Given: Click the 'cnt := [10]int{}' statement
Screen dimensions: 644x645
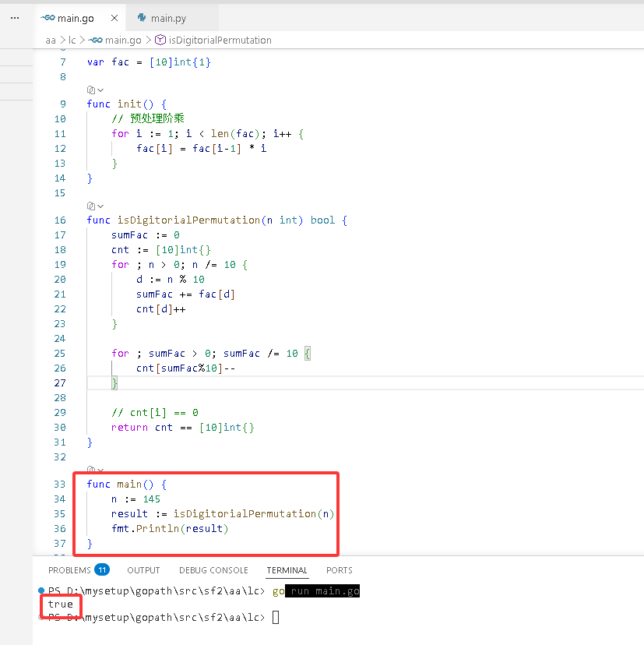Looking at the screenshot, I should pyautogui.click(x=161, y=250).
